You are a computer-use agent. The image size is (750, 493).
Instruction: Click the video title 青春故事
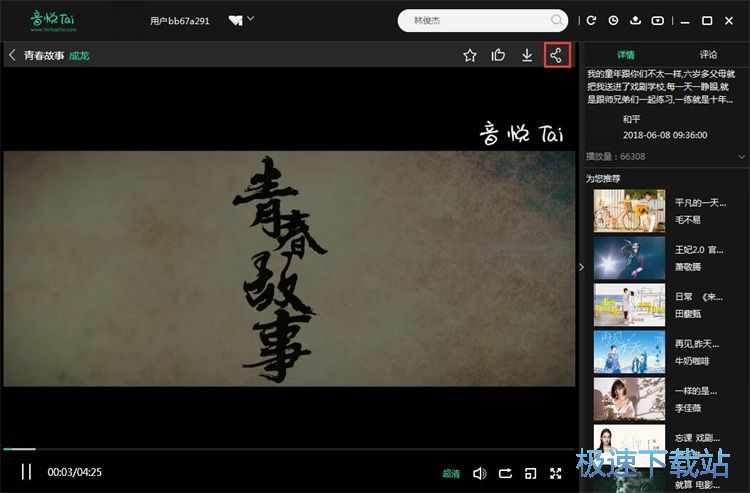pos(44,55)
